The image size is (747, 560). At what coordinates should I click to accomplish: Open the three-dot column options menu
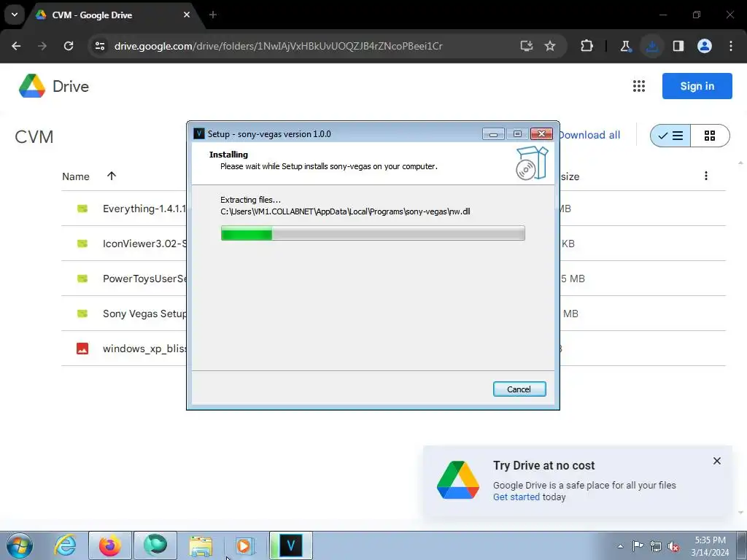(705, 176)
